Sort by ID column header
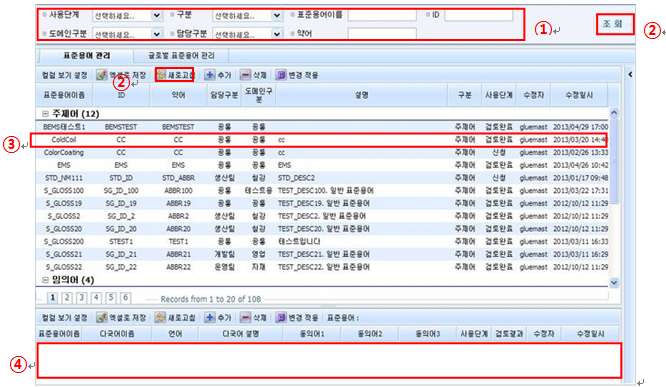Viewport: 666px width, 387px height. pos(121,95)
